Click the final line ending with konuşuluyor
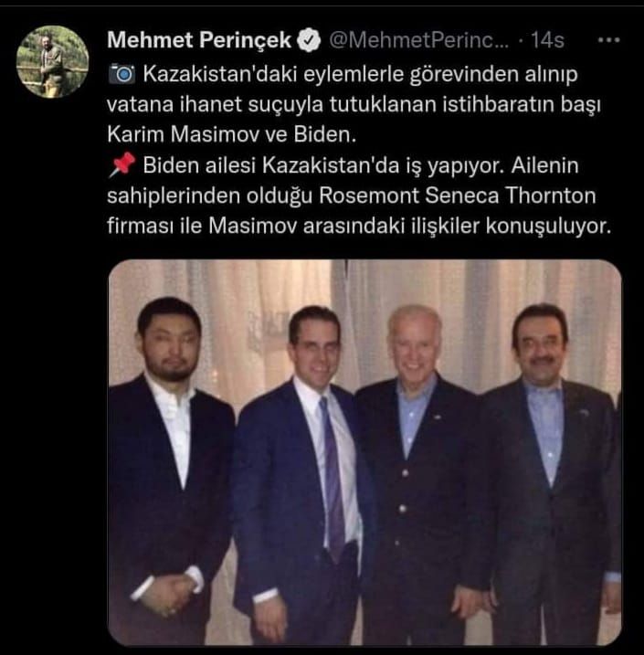The image size is (644, 655). pos(359,226)
